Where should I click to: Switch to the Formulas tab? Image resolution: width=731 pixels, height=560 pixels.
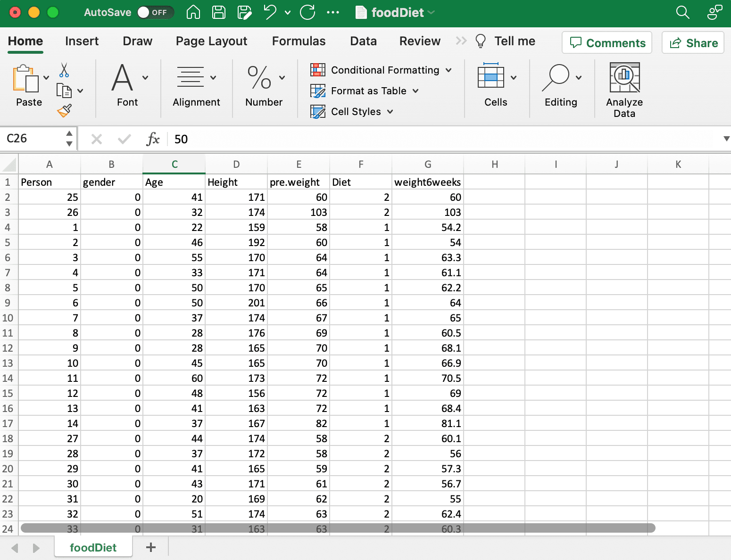coord(299,41)
